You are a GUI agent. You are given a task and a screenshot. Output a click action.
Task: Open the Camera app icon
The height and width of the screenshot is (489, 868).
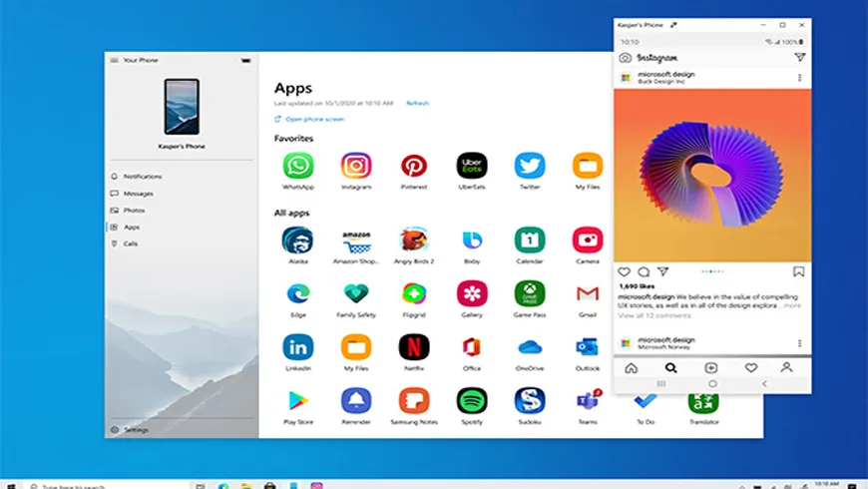tap(588, 241)
